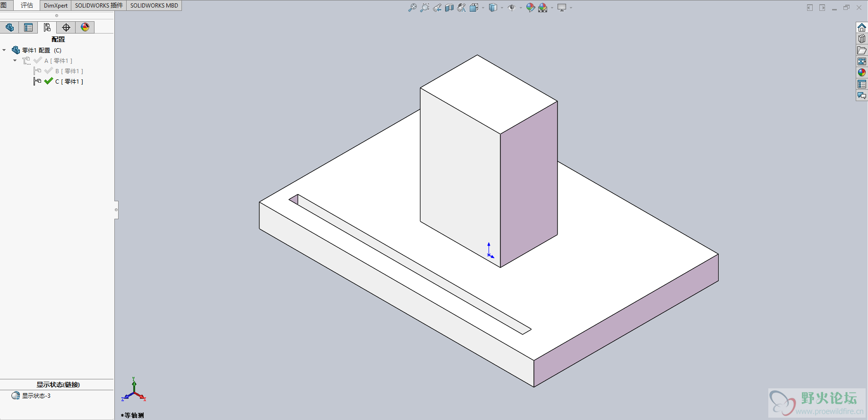
Task: Open the Appearances task pane tab
Action: click(862, 73)
